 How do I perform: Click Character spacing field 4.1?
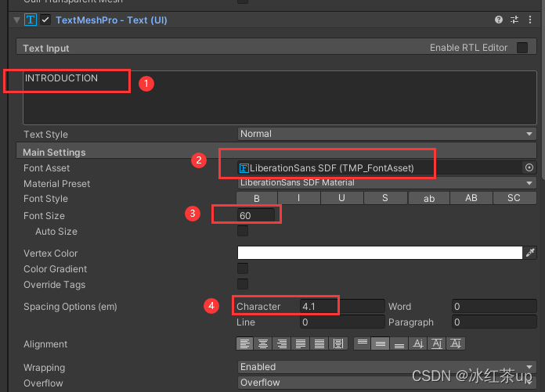[342, 306]
